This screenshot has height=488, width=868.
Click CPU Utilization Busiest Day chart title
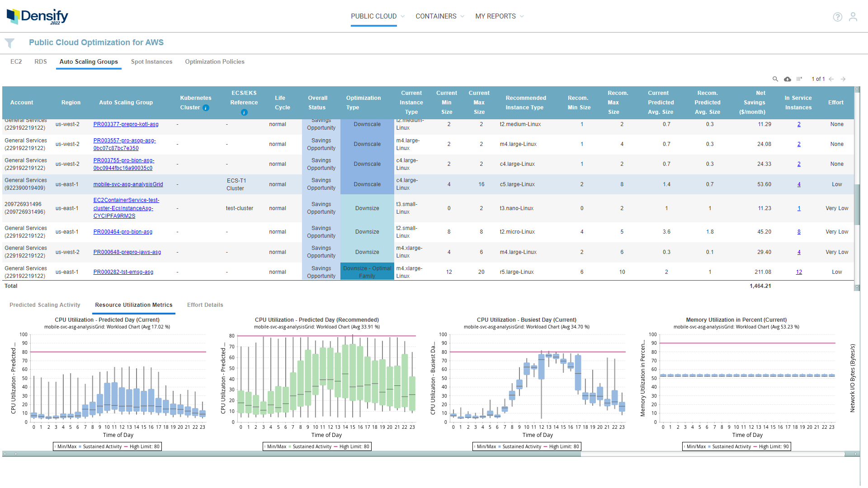526,320
